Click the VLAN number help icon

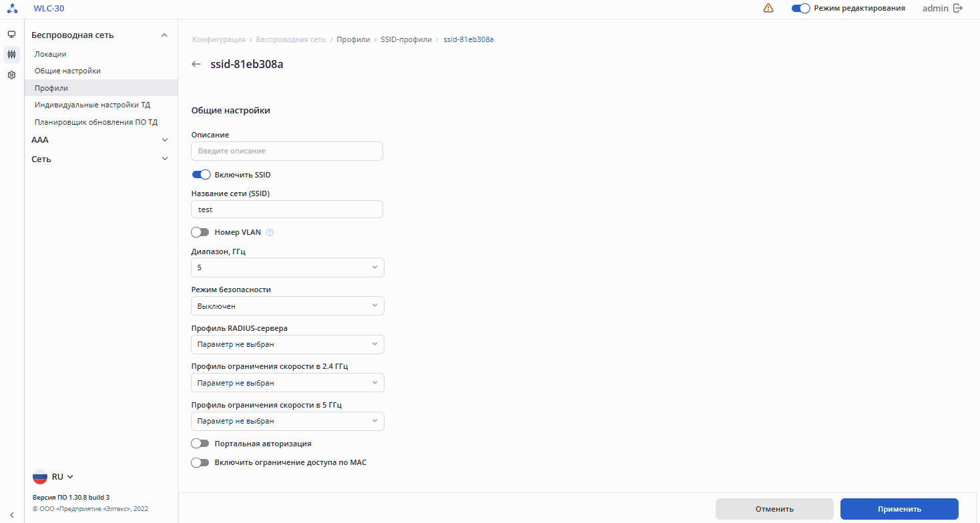(x=270, y=233)
